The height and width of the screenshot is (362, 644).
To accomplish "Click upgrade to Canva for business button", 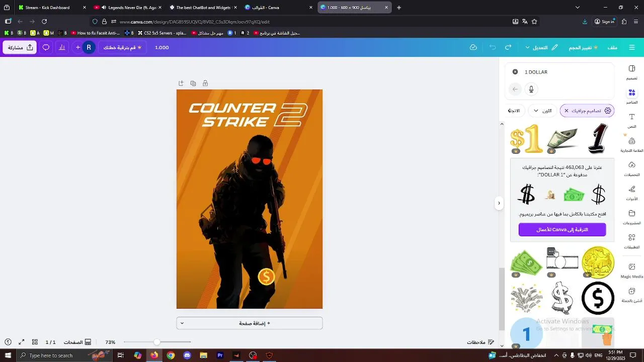I will pos(562,230).
